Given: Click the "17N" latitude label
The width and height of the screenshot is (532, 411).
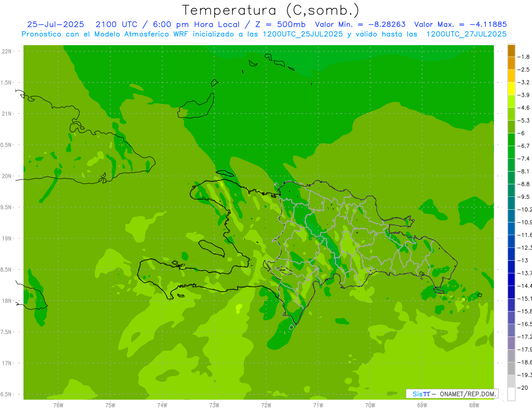Looking at the screenshot, I should [x=7, y=363].
